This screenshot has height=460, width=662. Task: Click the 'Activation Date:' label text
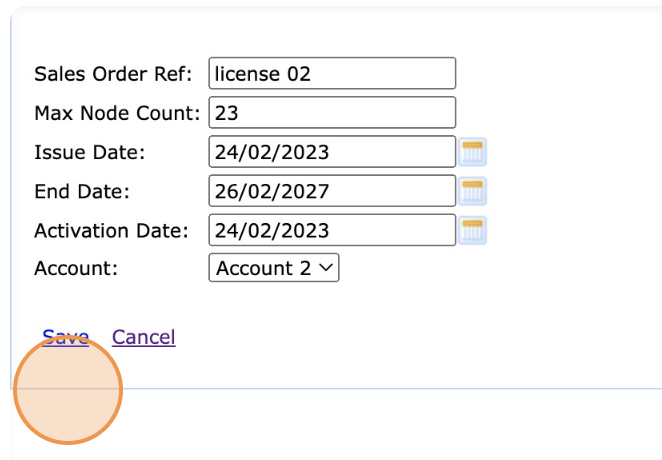point(111,230)
